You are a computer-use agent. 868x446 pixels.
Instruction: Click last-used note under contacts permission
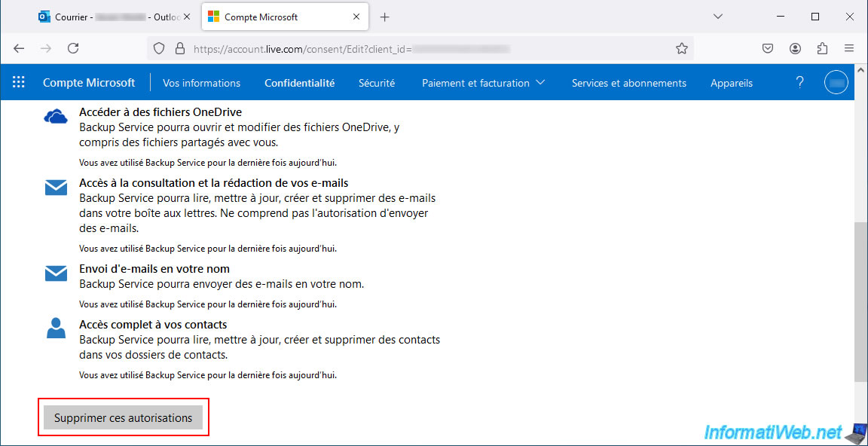point(208,374)
